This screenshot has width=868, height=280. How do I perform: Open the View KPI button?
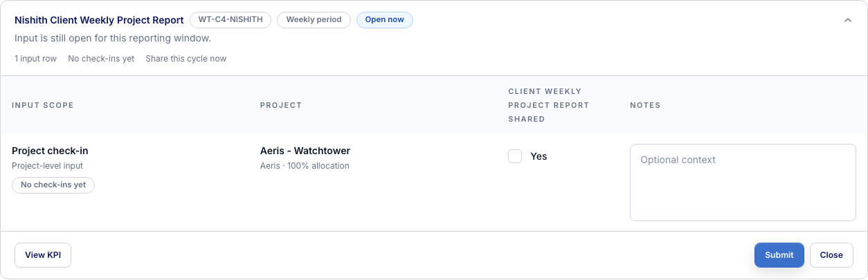click(x=43, y=254)
